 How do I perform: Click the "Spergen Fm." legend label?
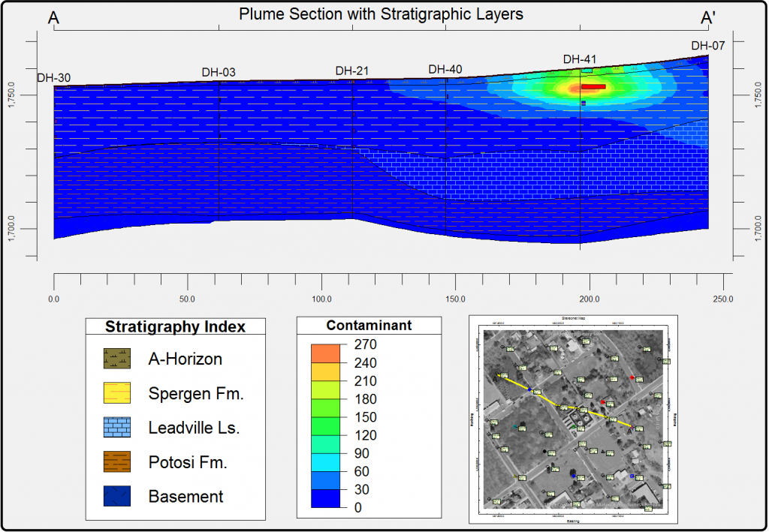tap(196, 393)
